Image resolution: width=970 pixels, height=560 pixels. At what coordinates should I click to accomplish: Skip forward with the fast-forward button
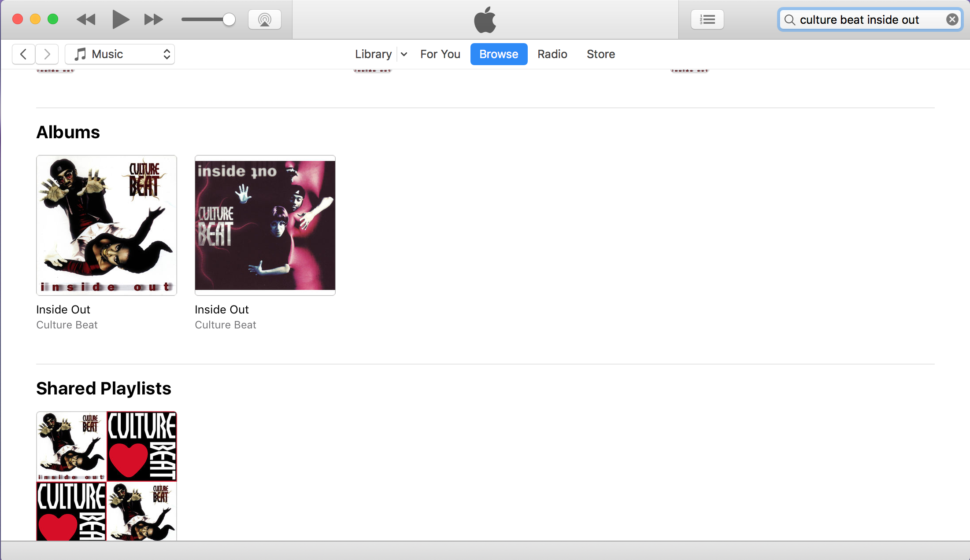pyautogui.click(x=153, y=19)
